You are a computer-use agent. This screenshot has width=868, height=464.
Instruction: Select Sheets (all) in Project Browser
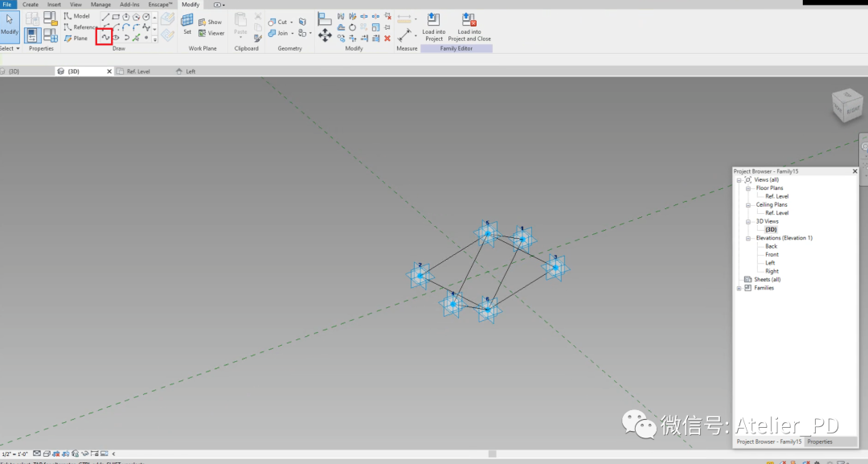click(768, 280)
